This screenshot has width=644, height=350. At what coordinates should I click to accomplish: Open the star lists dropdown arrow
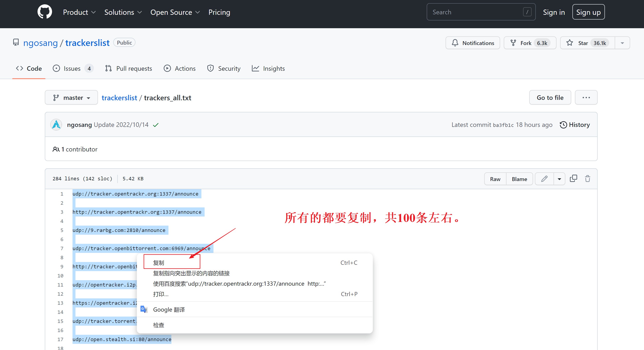point(622,43)
